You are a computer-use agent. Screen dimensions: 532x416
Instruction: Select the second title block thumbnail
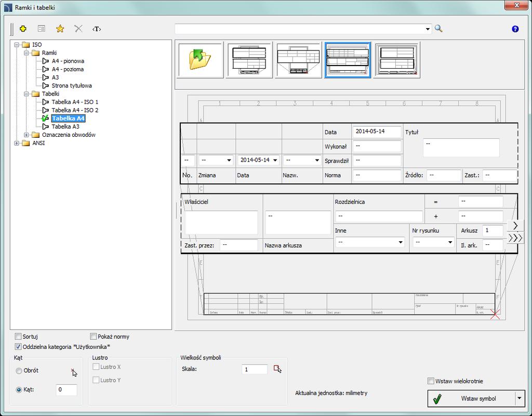[x=298, y=60]
